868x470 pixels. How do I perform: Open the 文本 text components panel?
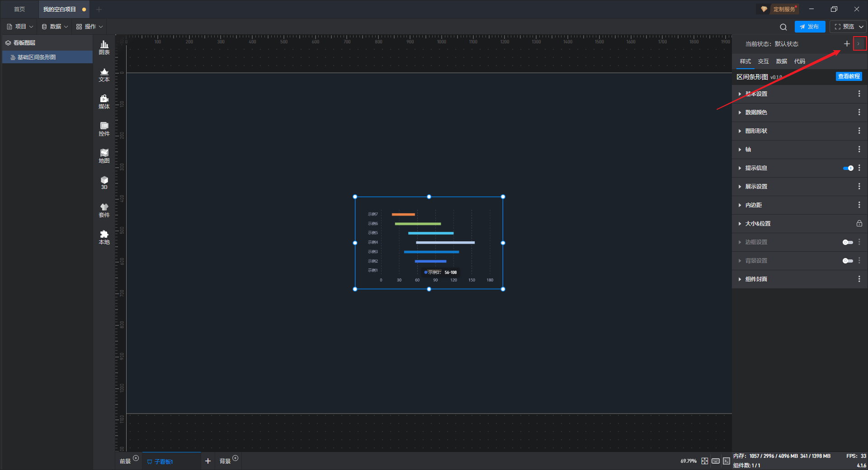pos(104,75)
